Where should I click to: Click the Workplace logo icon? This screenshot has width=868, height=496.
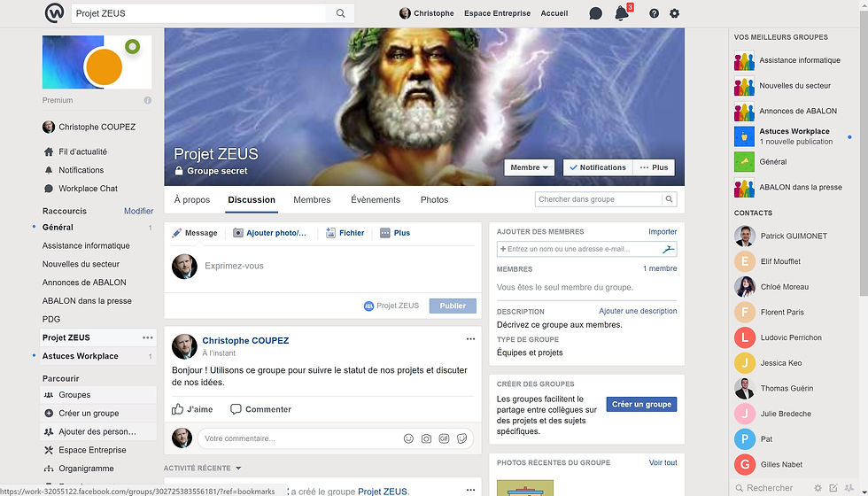[x=55, y=13]
